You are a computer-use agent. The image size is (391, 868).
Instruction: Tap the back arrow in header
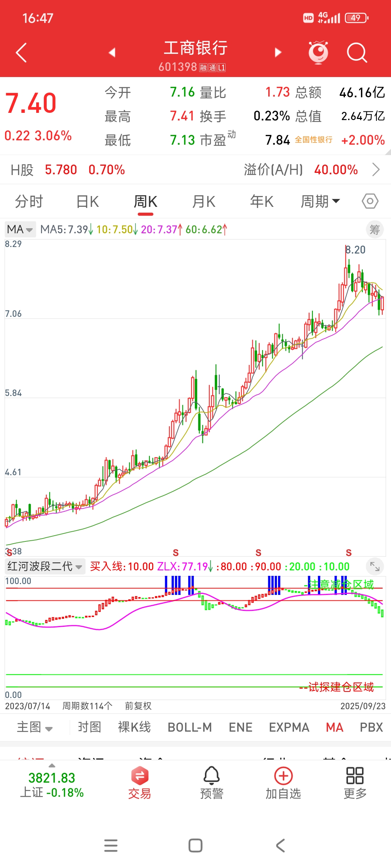[x=21, y=53]
